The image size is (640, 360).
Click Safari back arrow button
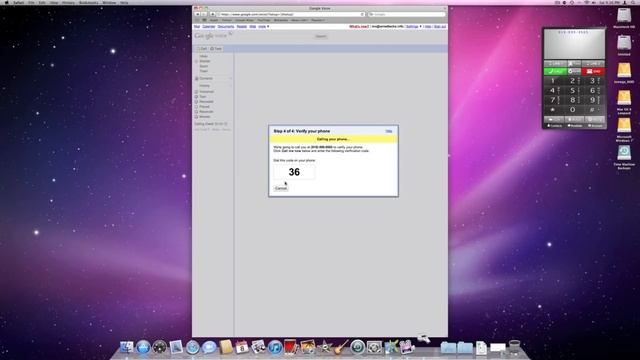click(198, 14)
